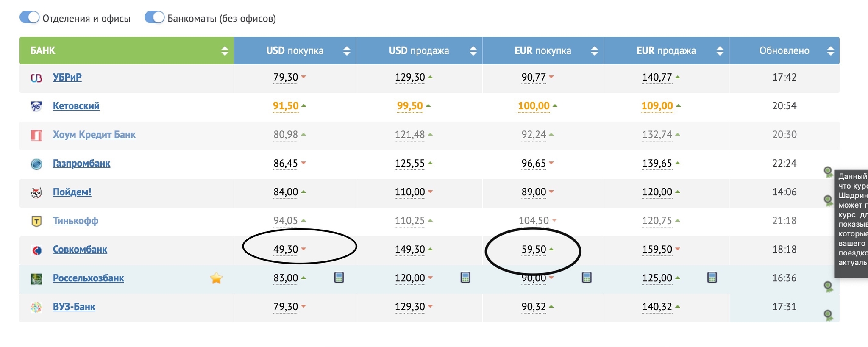Click the Газпромбанк update time 22:24
Image resolution: width=868 pixels, height=347 pixels.
(x=785, y=164)
